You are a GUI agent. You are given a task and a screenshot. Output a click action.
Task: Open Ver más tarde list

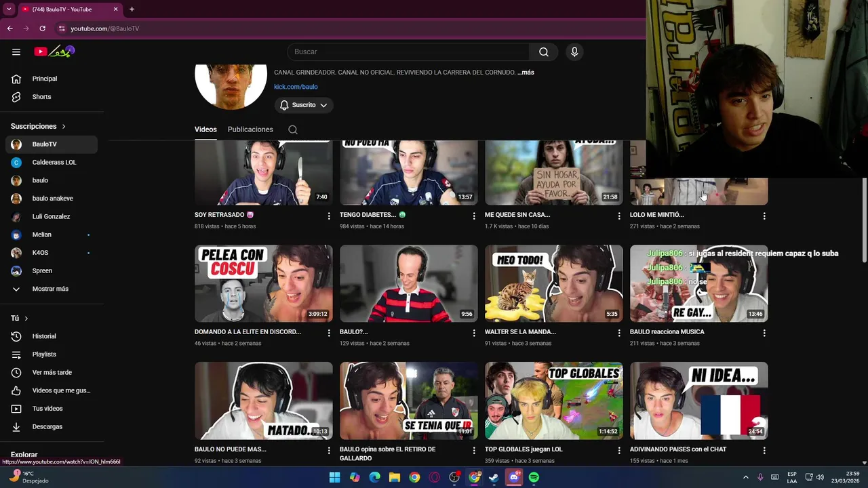[x=52, y=372]
